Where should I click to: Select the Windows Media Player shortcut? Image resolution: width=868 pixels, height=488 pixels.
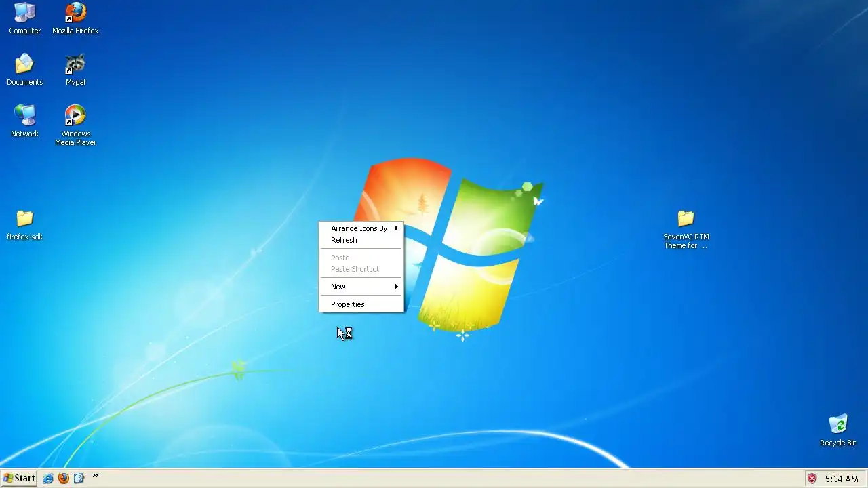75,125
